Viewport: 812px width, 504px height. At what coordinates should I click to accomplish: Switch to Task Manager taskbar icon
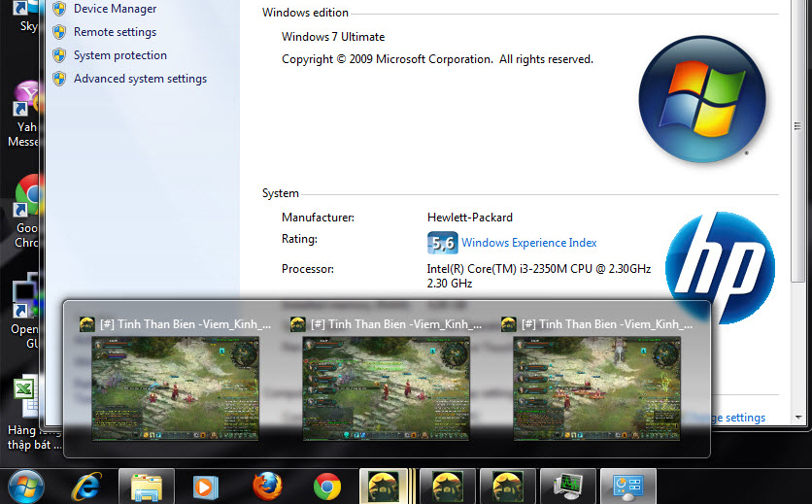pyautogui.click(x=568, y=487)
